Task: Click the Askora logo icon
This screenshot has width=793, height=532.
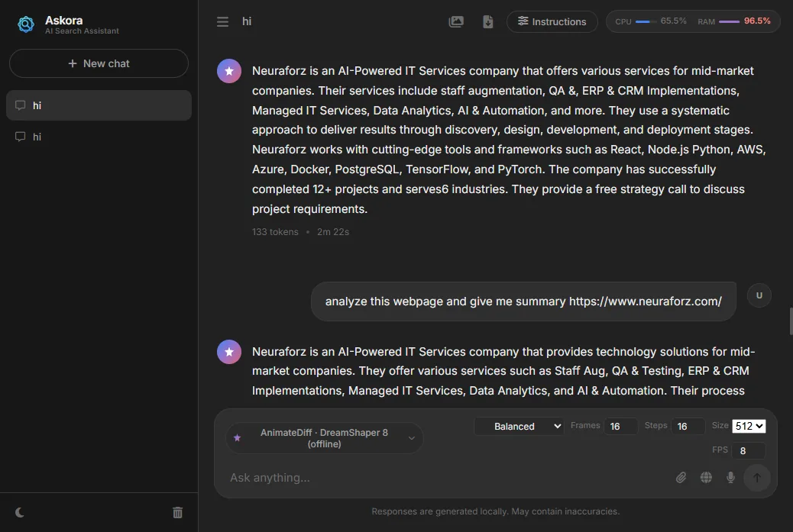Action: pos(26,24)
